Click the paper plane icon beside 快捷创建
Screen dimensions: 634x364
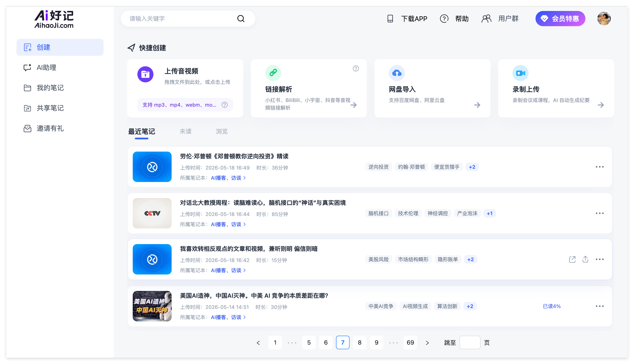click(x=131, y=48)
